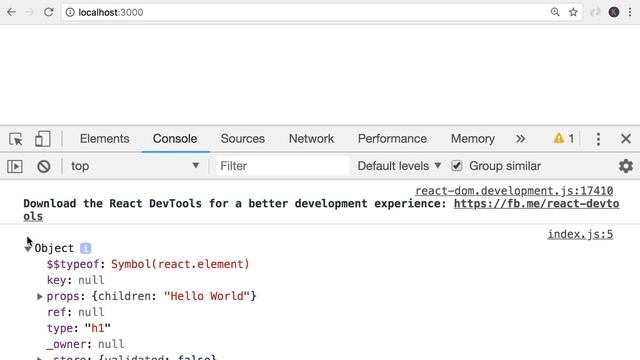Image resolution: width=640 pixels, height=360 pixels.
Task: Click the yellow warning count indicator
Action: [564, 139]
